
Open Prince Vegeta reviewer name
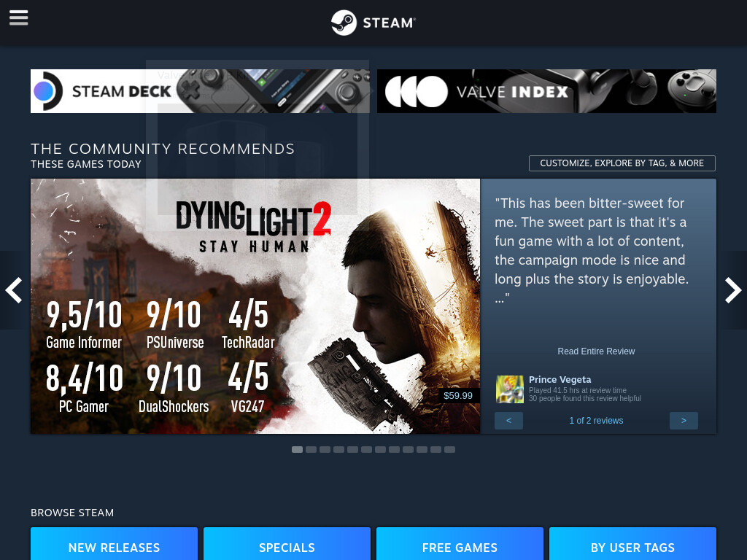pos(560,379)
